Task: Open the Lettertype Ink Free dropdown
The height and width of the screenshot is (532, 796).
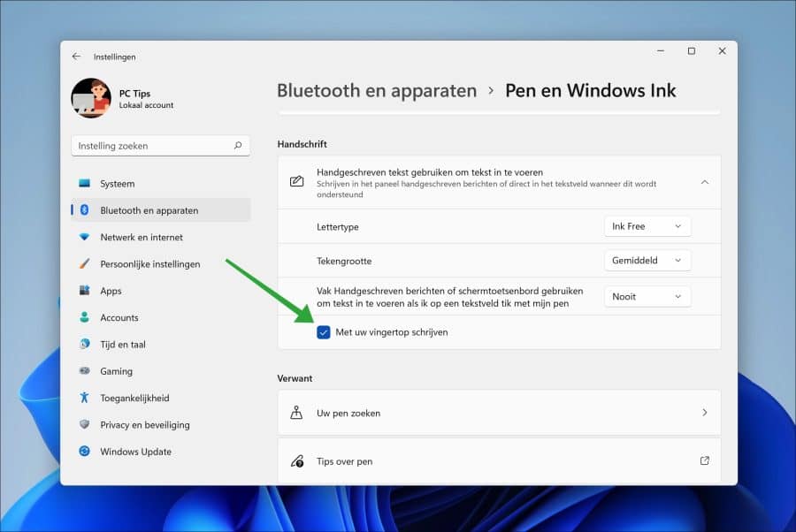Action: point(647,226)
